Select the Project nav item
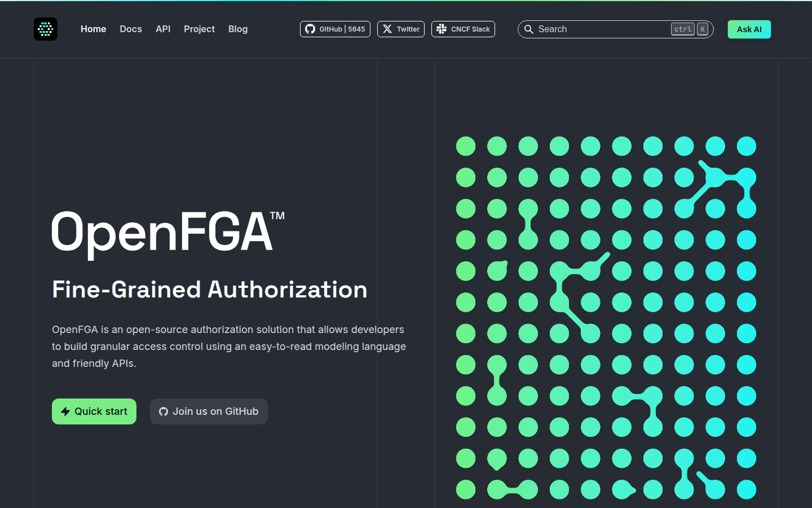 click(x=199, y=29)
